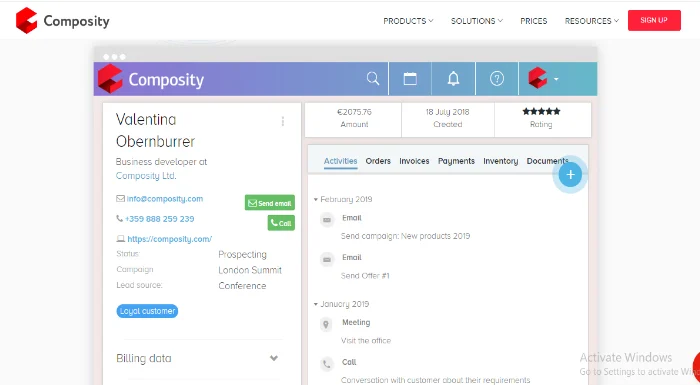The image size is (700, 385).
Task: Click the location pin icon for Meeting
Action: pyautogui.click(x=326, y=324)
